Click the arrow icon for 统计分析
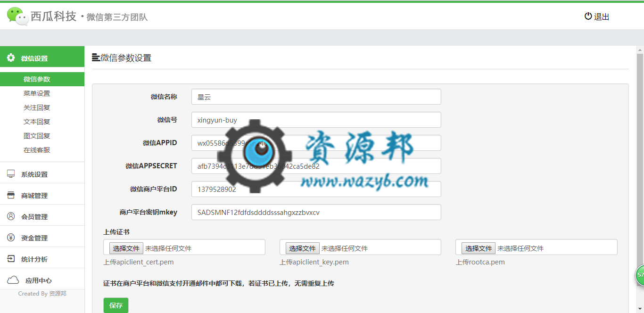 pos(11,259)
